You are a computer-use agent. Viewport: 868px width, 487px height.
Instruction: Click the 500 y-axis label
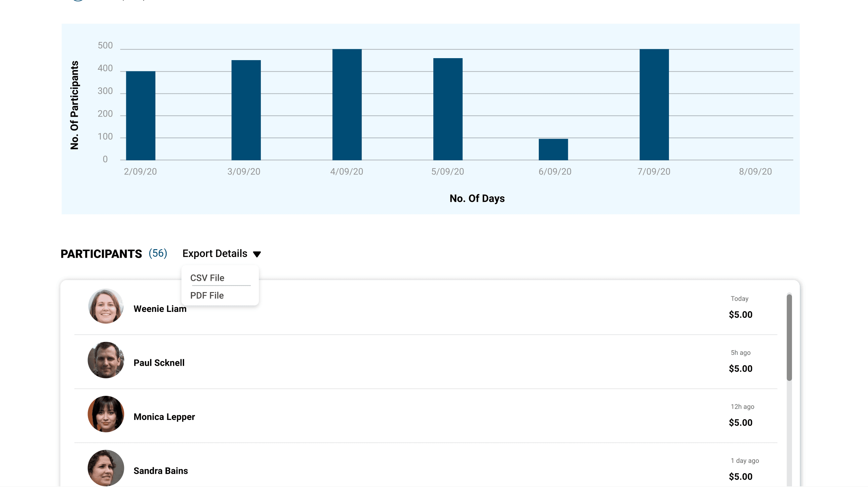(x=105, y=46)
